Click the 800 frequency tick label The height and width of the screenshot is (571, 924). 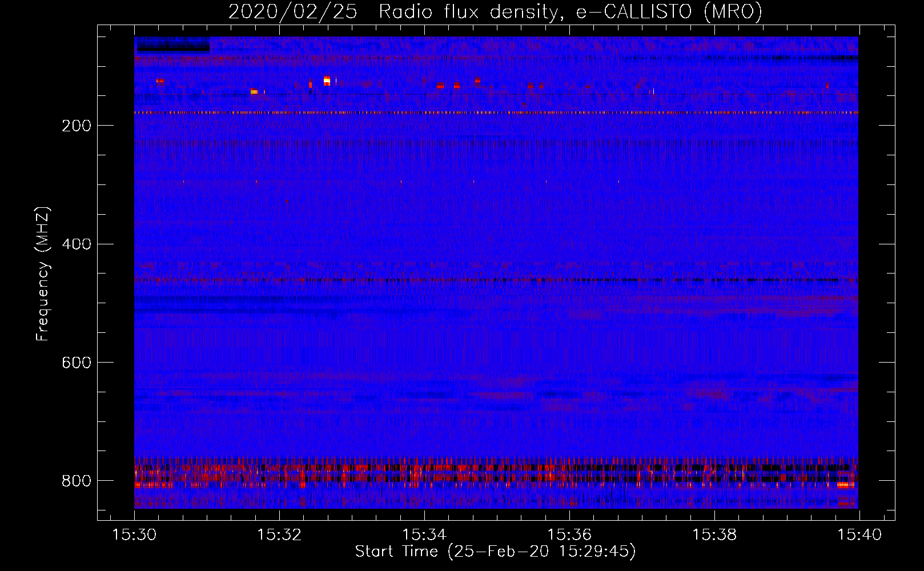click(x=77, y=481)
